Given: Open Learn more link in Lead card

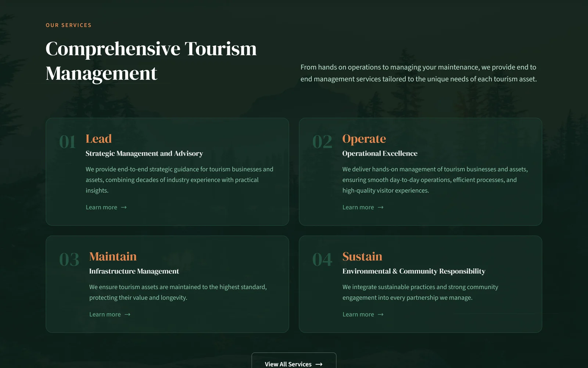Looking at the screenshot, I should [x=106, y=208].
